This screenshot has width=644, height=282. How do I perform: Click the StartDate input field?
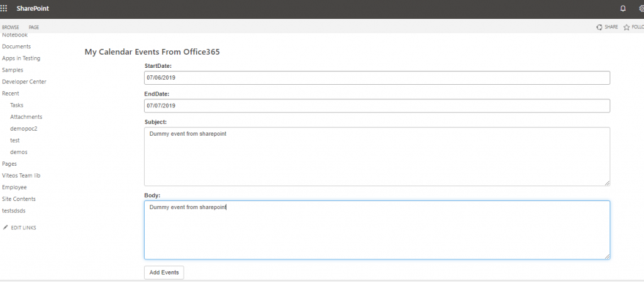pyautogui.click(x=377, y=77)
